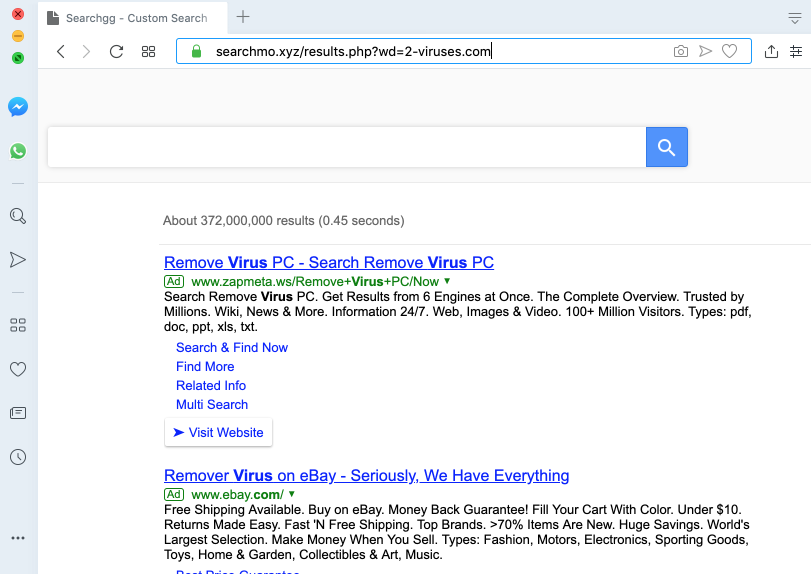Open the sidebar Bookmarks heart
The height and width of the screenshot is (574, 811).
(18, 369)
